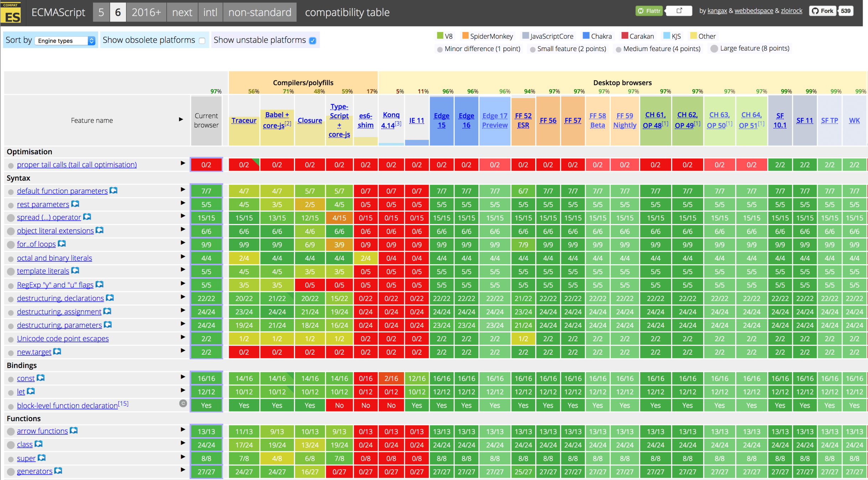The image size is (868, 480).
Task: Open the non-standard tab
Action: pyautogui.click(x=259, y=12)
